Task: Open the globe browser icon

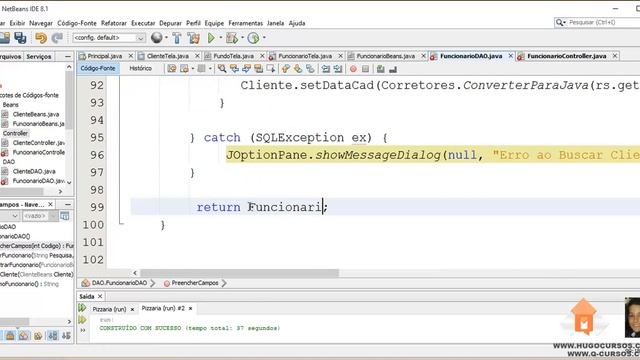Action: [156, 38]
